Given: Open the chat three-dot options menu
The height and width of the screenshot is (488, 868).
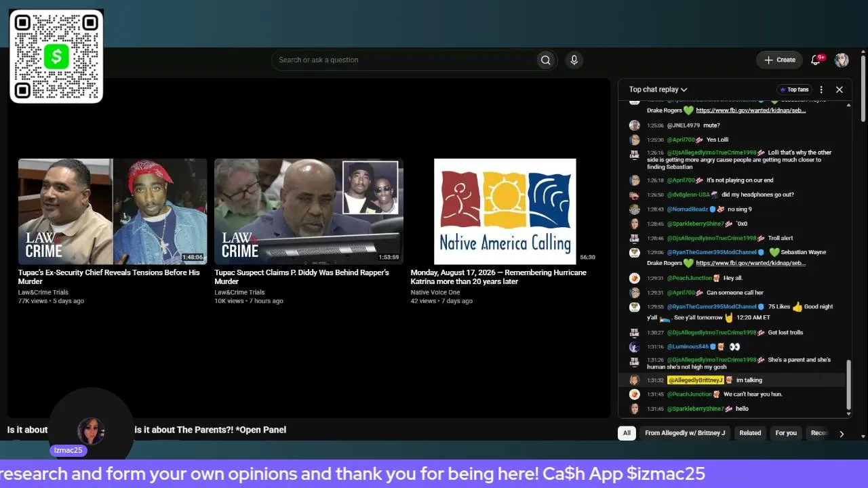Looking at the screenshot, I should pos(821,89).
